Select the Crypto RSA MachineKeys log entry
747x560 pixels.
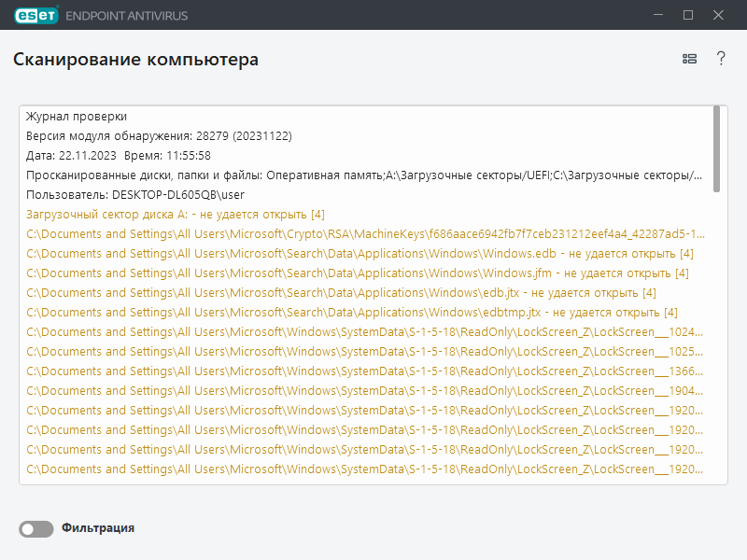click(364, 234)
